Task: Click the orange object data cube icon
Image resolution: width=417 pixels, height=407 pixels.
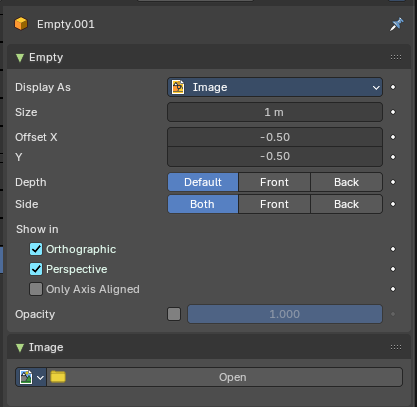Action: point(21,24)
